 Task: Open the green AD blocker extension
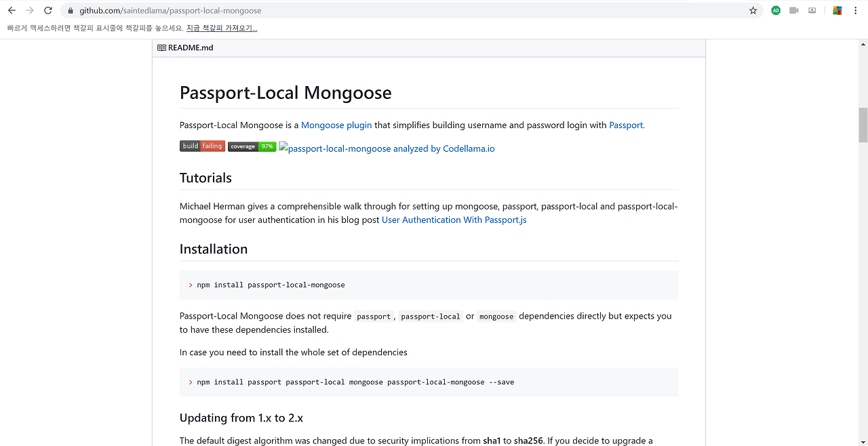pyautogui.click(x=776, y=10)
